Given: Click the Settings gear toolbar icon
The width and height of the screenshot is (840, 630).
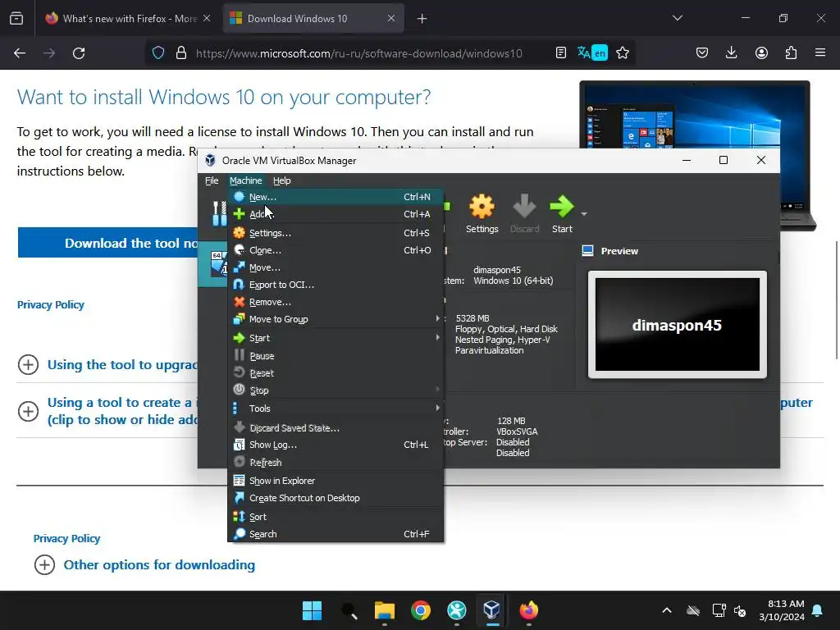Looking at the screenshot, I should (482, 207).
